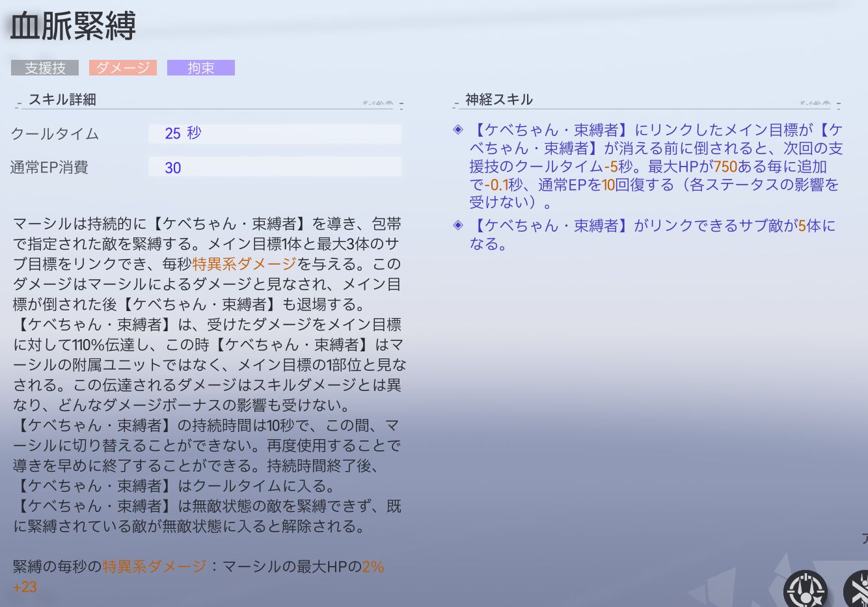
Task: Click the クールタイム label
Action: [x=55, y=134]
